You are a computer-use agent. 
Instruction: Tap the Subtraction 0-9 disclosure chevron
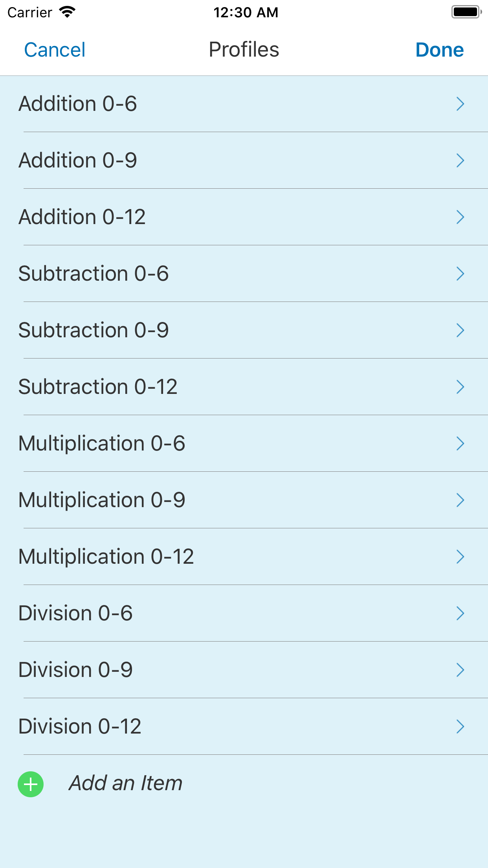[x=460, y=330]
